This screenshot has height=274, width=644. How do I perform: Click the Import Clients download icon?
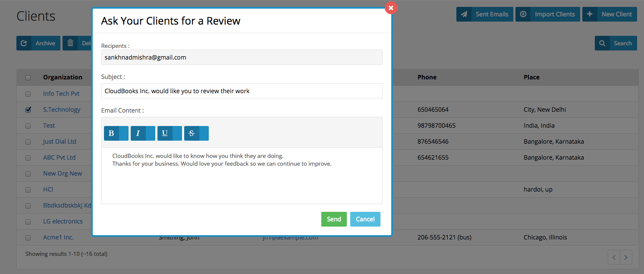pyautogui.click(x=523, y=14)
